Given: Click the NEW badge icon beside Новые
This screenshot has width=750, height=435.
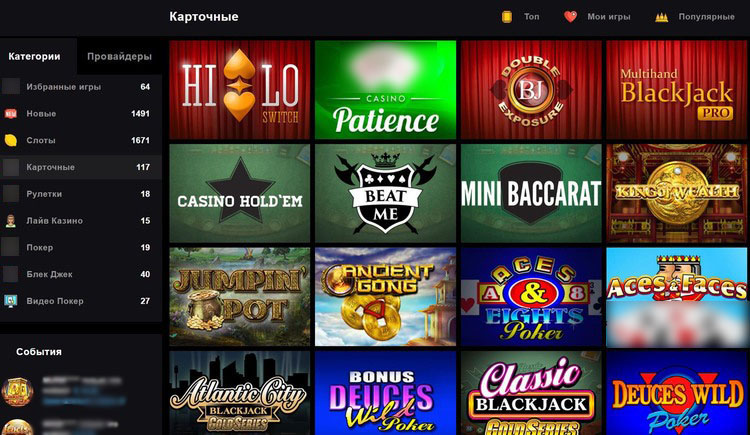Looking at the screenshot, I should click(11, 113).
